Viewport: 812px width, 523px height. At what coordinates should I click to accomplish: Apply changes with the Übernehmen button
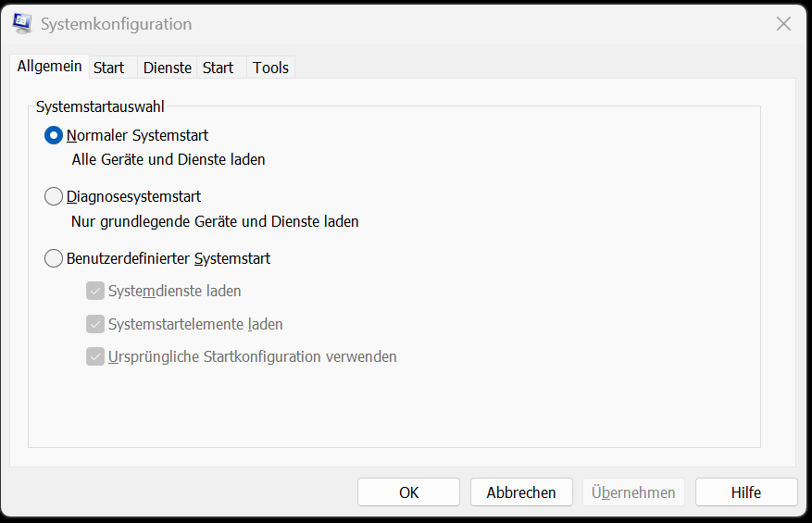coord(634,492)
